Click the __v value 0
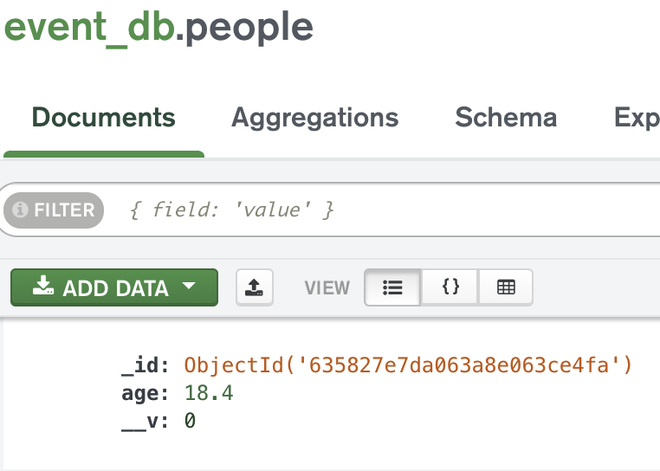Screen dimensions: 660x471 (190, 421)
